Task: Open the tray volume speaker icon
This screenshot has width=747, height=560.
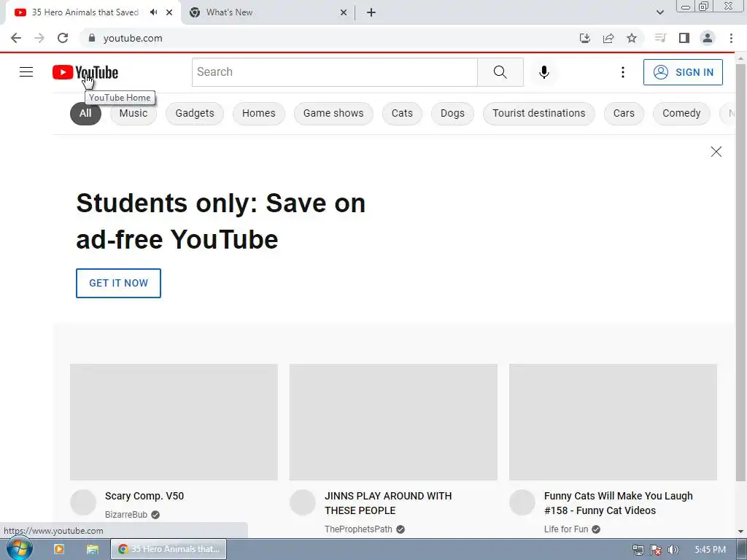Action: tap(673, 550)
